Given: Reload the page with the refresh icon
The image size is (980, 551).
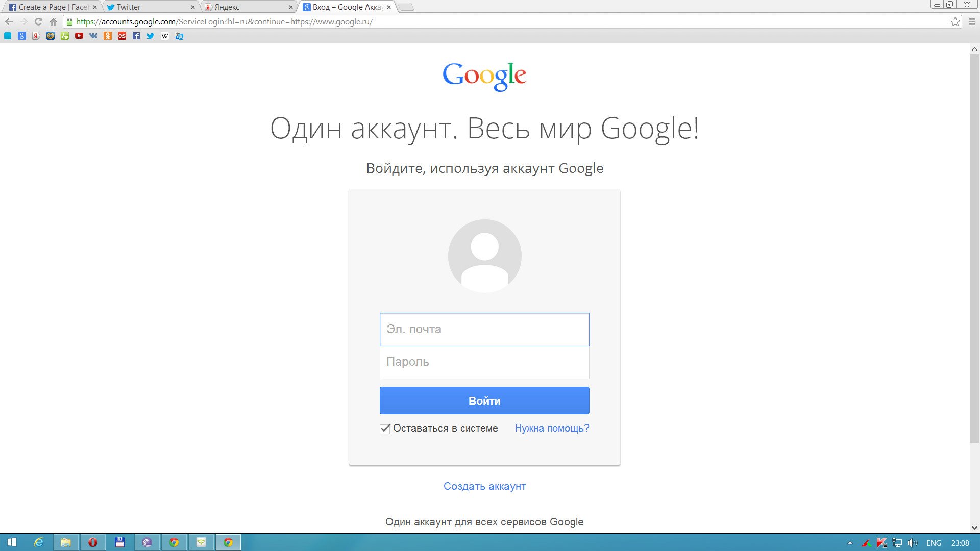Looking at the screenshot, I should pyautogui.click(x=38, y=22).
